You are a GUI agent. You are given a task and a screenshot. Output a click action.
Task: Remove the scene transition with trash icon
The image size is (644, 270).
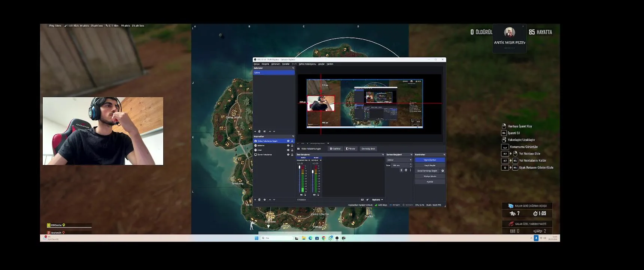tap(406, 170)
